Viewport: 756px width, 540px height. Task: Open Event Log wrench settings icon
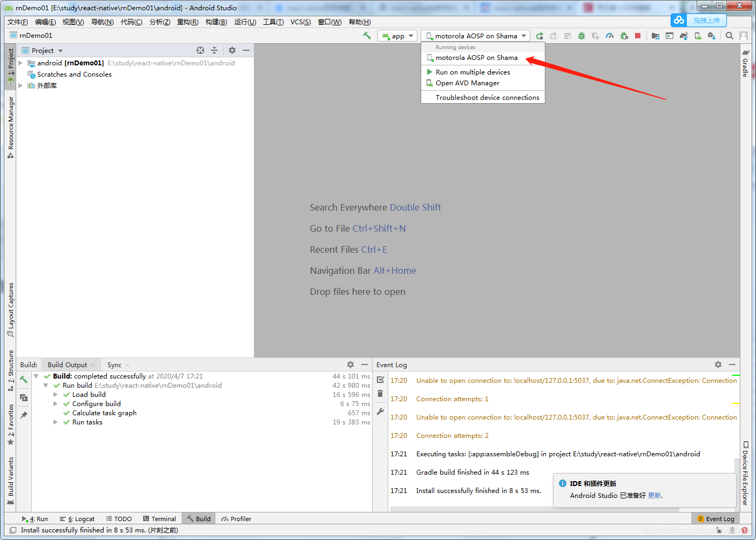click(x=380, y=411)
